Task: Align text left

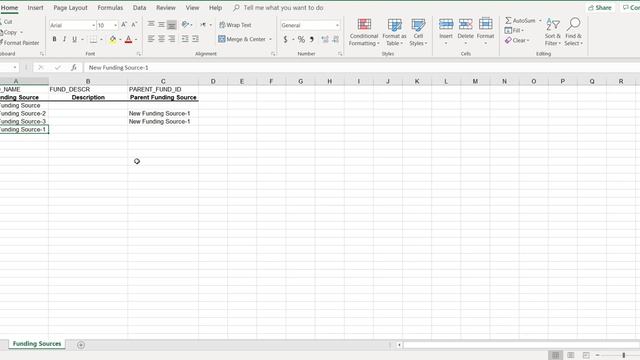Action: tap(151, 39)
